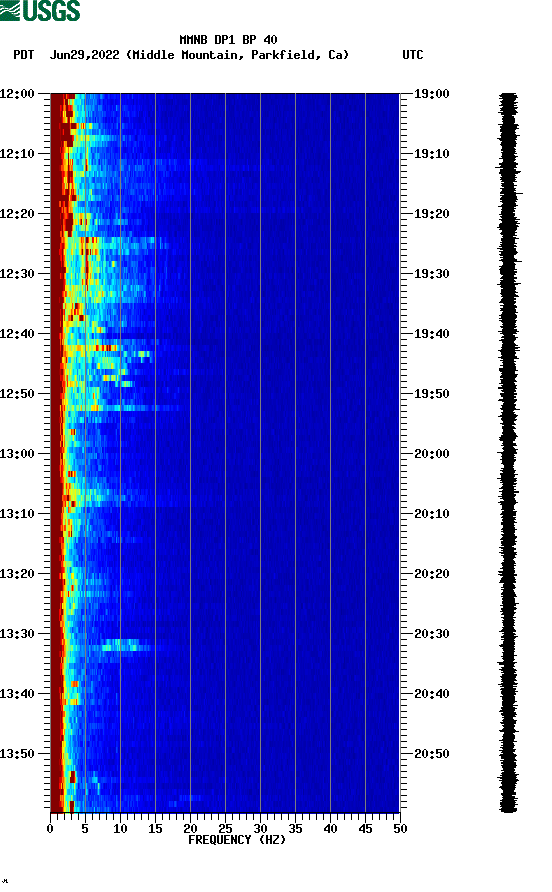Click the 13:30 PDT time label
The height and width of the screenshot is (892, 552).
coord(17,634)
